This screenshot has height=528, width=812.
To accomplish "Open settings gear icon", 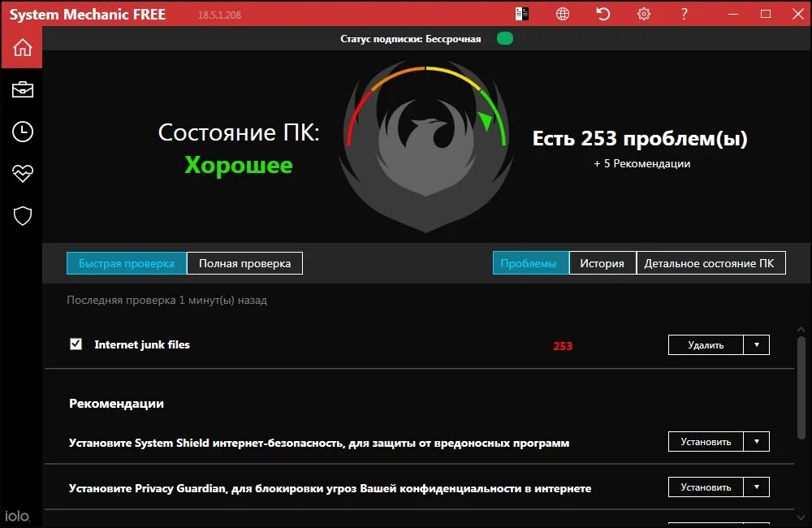I will [x=644, y=14].
